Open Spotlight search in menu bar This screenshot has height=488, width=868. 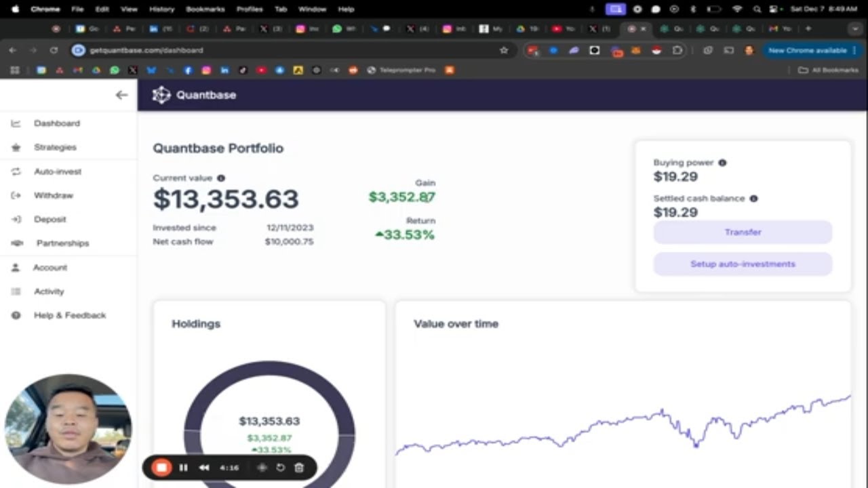coord(757,9)
